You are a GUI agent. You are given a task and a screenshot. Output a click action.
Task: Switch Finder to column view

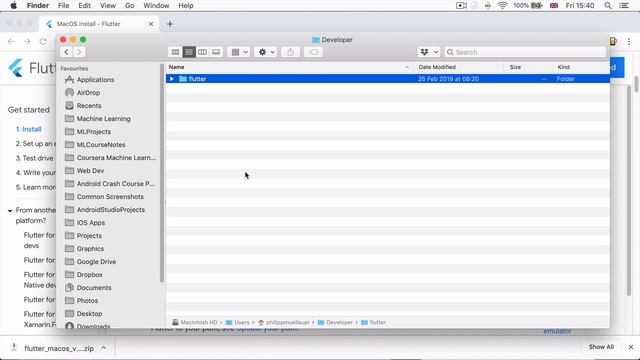[202, 52]
